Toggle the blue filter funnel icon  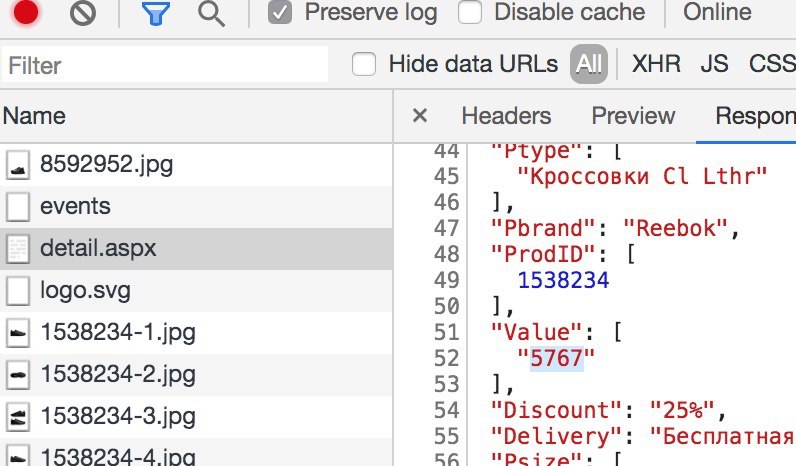(x=155, y=13)
